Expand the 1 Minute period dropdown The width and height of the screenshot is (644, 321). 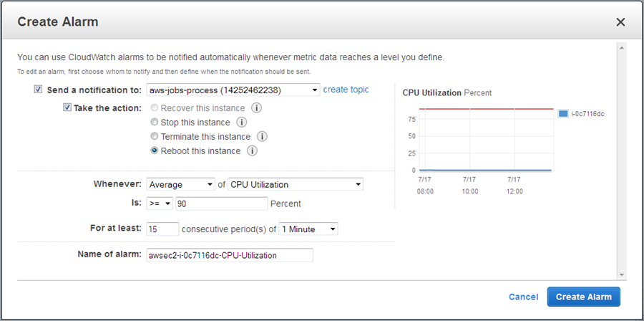pos(308,229)
